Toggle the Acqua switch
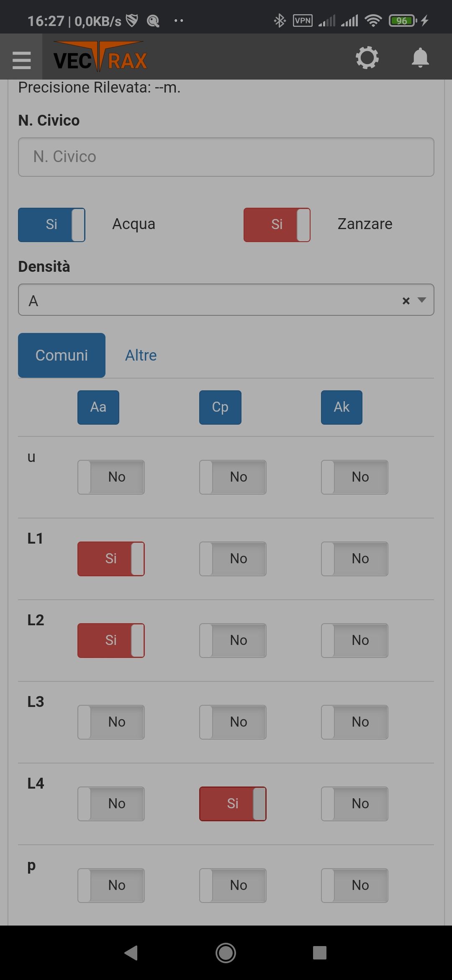The height and width of the screenshot is (980, 452). [51, 225]
